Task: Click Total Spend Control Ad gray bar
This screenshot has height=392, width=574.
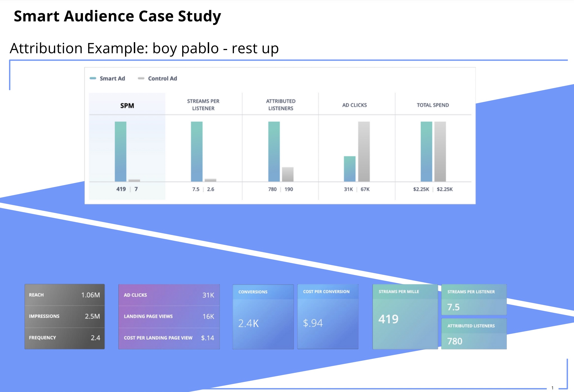Action: tap(440, 152)
